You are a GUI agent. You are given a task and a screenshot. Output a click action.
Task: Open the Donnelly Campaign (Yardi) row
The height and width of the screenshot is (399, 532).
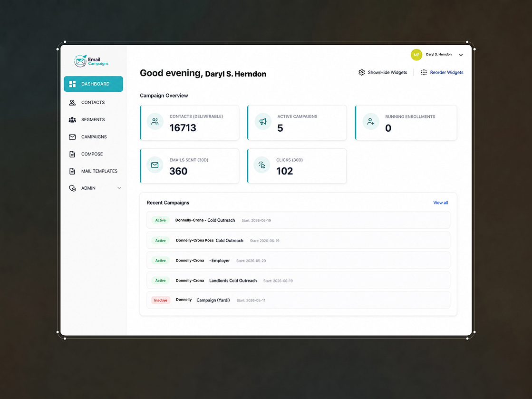click(298, 300)
